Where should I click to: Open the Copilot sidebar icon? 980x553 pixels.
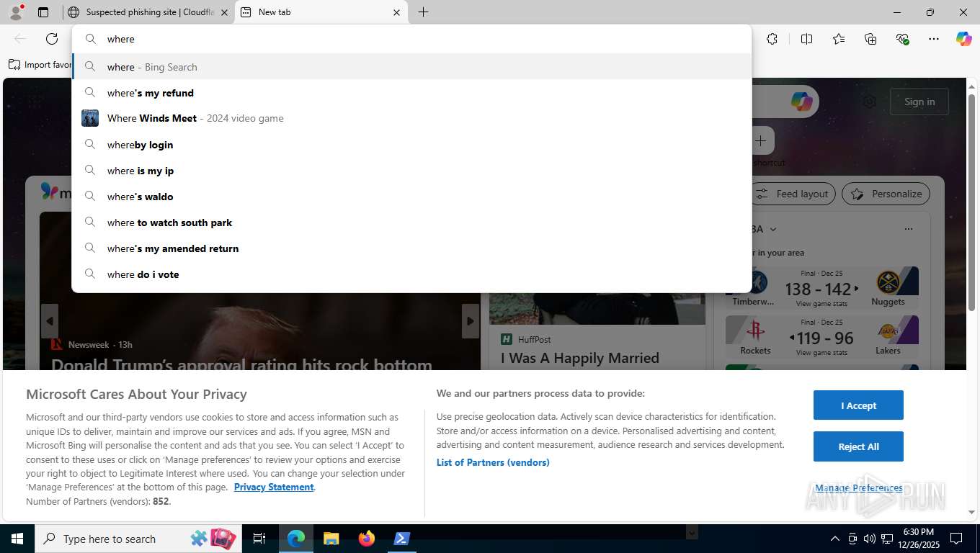coord(964,39)
